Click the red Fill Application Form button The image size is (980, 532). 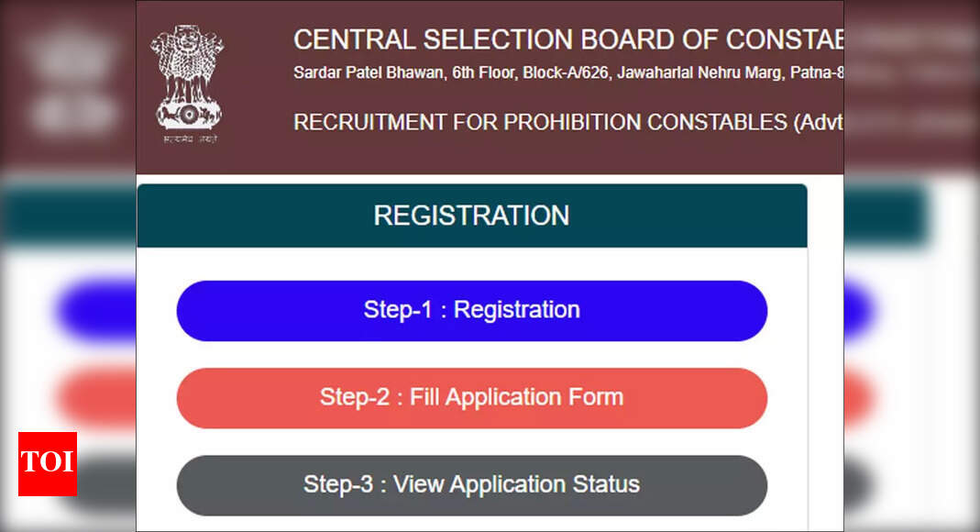click(x=471, y=397)
